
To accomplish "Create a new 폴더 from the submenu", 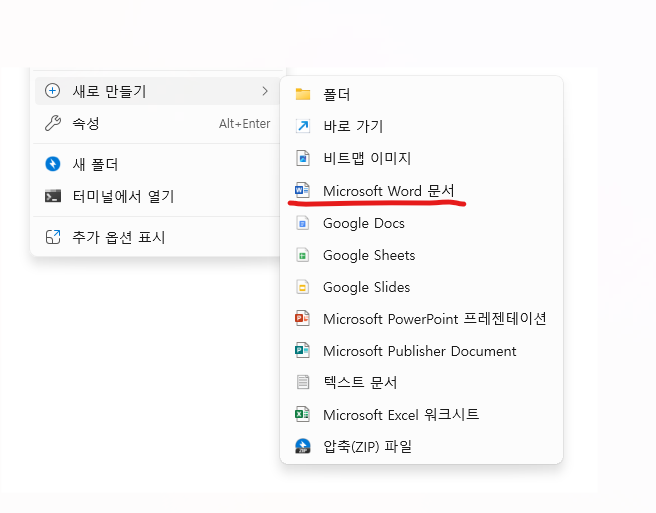I will coord(421,94).
